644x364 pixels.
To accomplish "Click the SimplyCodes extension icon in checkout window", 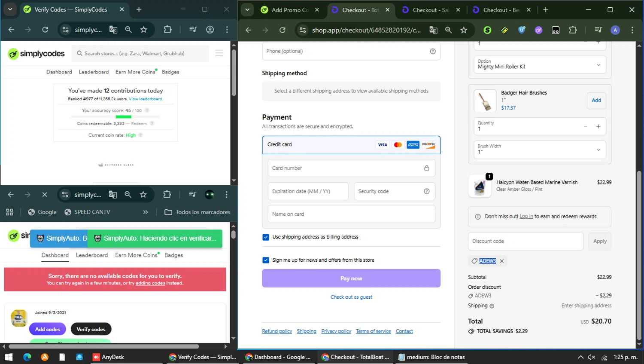I will 487,30.
